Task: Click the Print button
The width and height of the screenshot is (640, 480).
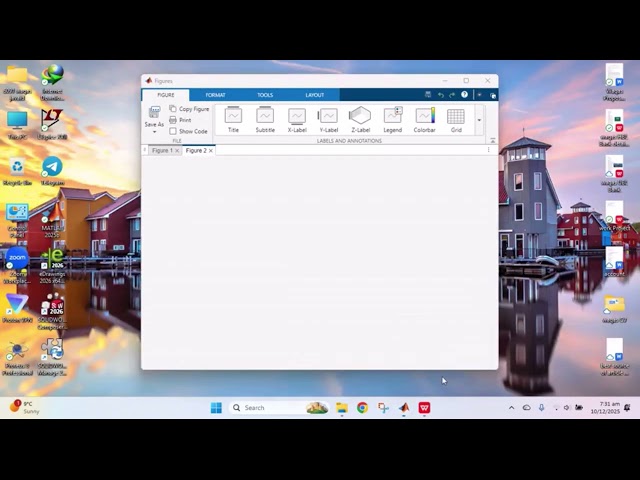Action: pyautogui.click(x=180, y=120)
